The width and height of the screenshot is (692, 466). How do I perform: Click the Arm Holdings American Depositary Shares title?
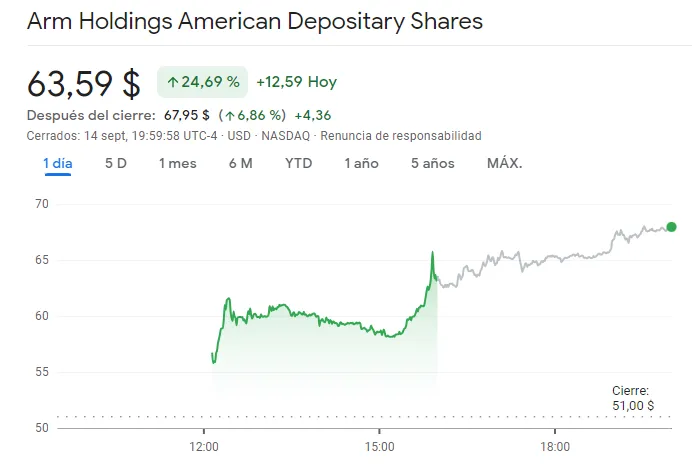coord(254,21)
